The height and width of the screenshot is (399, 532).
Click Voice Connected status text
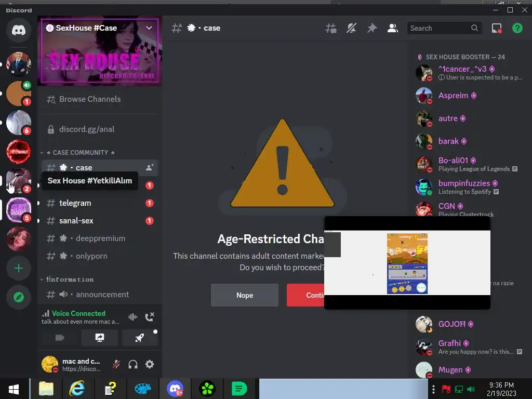(x=78, y=313)
